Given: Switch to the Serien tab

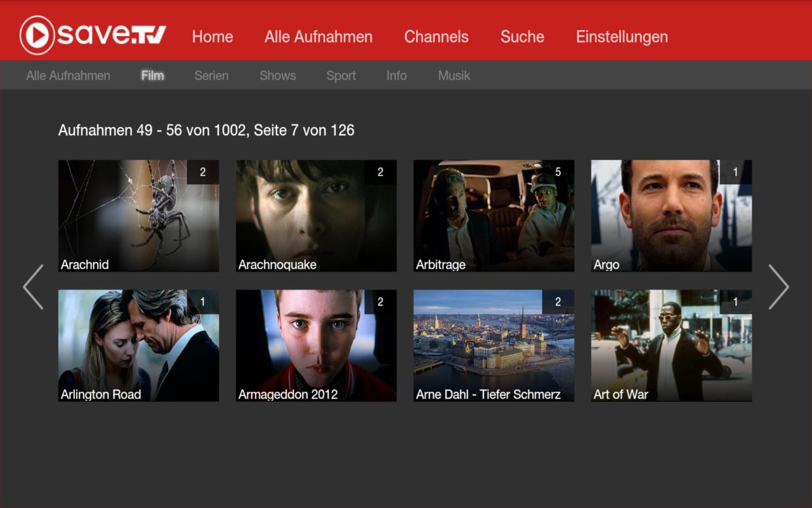Looking at the screenshot, I should coord(211,76).
